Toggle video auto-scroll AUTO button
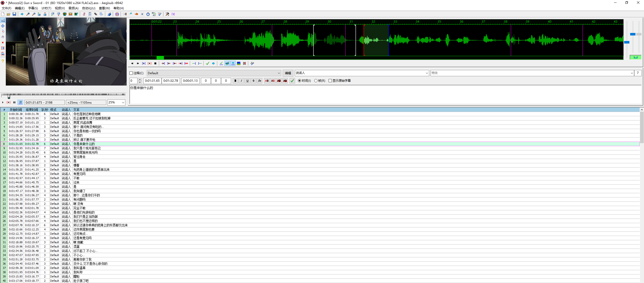Viewport: 644px width, 283px height. [20, 102]
